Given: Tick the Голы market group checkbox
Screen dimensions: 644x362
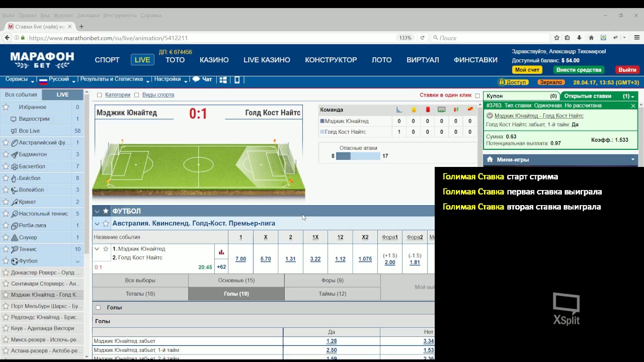Looking at the screenshot, I should [x=98, y=307].
